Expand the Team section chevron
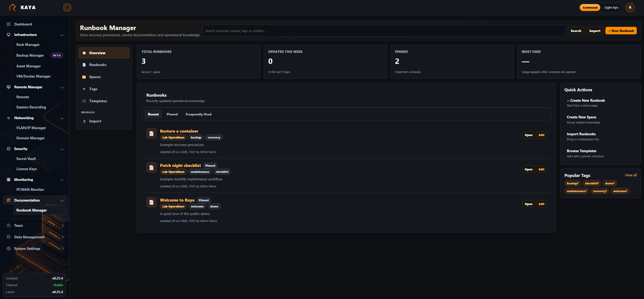The height and width of the screenshot is (299, 644). (63, 225)
